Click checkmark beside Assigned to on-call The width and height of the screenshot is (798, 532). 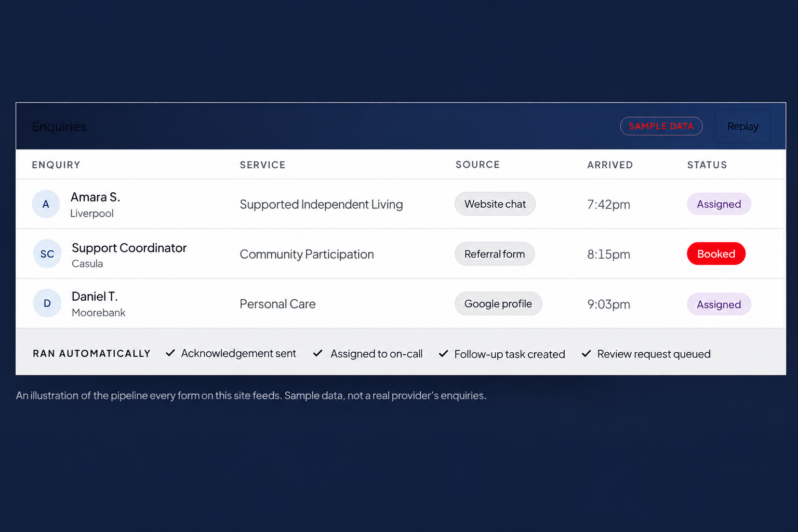(x=318, y=353)
